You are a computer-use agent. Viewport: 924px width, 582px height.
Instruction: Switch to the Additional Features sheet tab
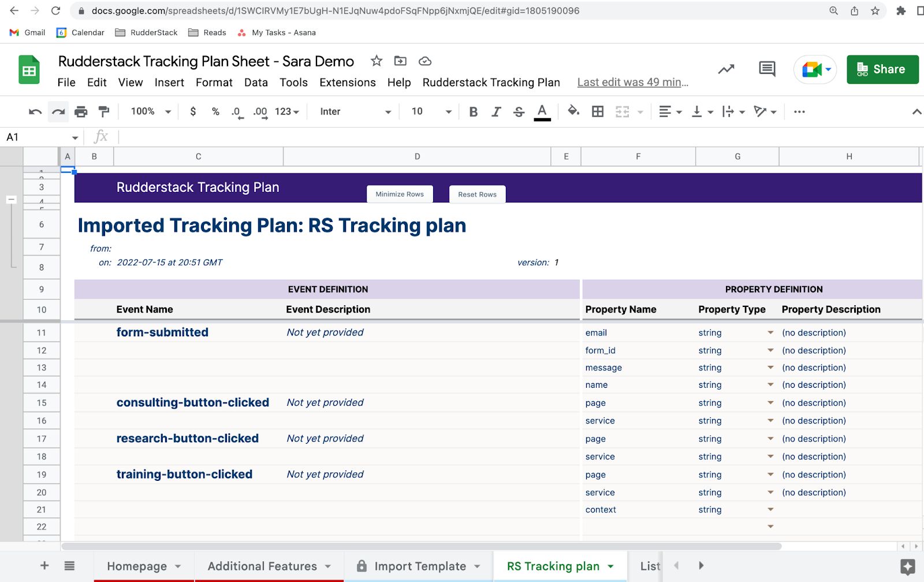262,566
